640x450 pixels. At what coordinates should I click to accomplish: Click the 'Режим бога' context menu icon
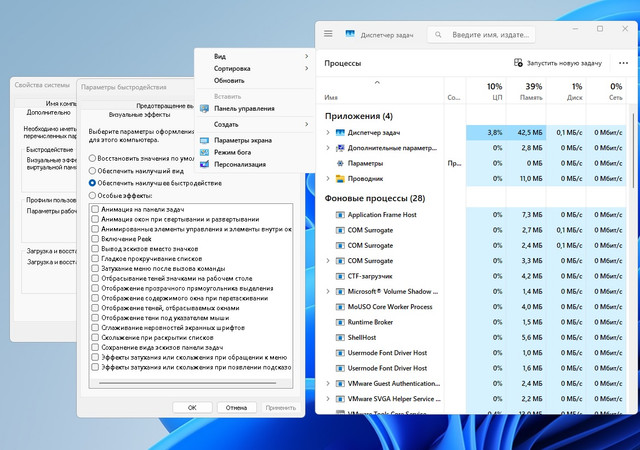click(x=204, y=152)
